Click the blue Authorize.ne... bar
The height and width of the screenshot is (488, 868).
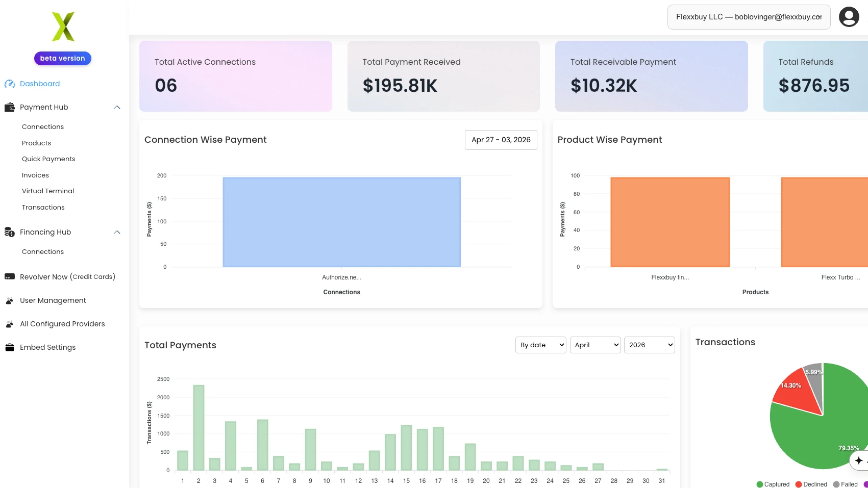coord(342,222)
